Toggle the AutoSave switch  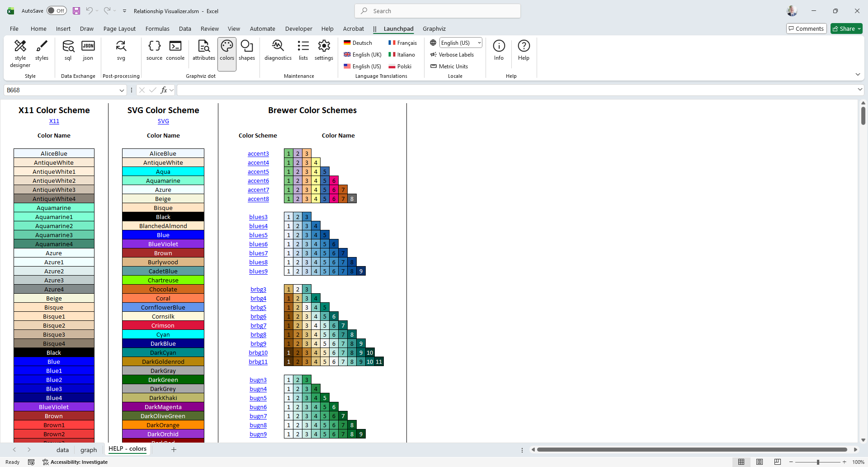tap(57, 11)
